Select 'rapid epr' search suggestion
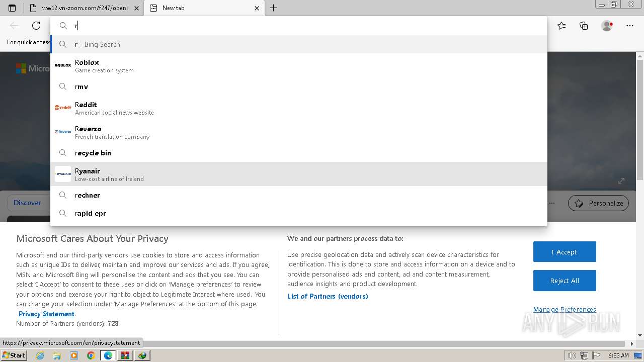This screenshot has width=644, height=362. (x=299, y=213)
